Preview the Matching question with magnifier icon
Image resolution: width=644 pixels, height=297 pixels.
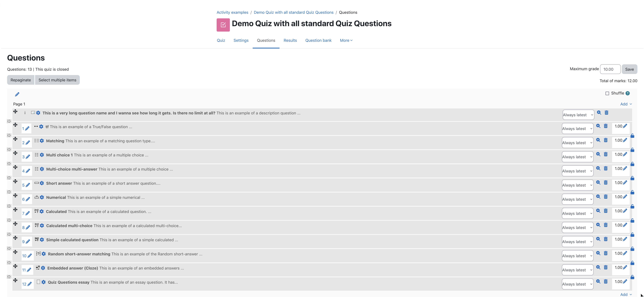pos(598,140)
